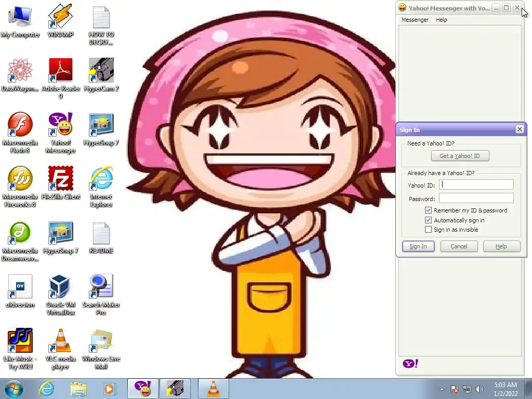The width and height of the screenshot is (532, 399).
Task: Cancel the Sign In dialog
Action: (x=459, y=246)
